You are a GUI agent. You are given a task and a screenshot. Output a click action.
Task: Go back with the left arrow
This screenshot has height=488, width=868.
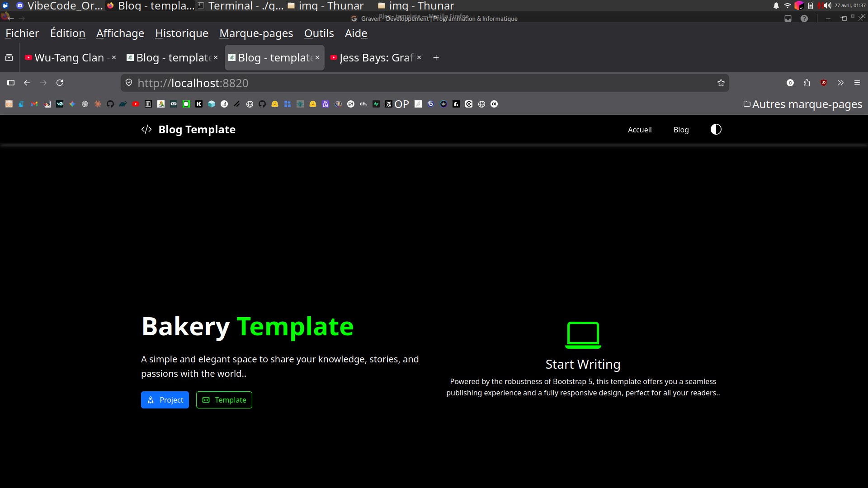pyautogui.click(x=27, y=83)
